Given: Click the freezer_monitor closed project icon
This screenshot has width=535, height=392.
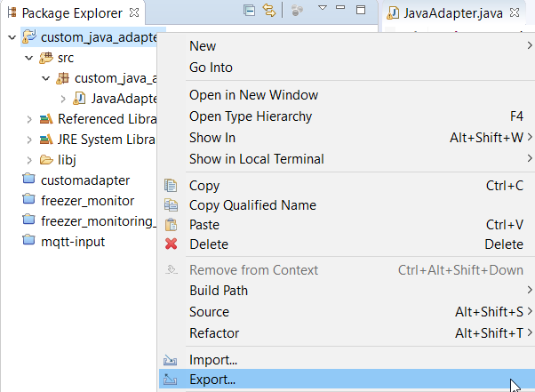Looking at the screenshot, I should [28, 199].
